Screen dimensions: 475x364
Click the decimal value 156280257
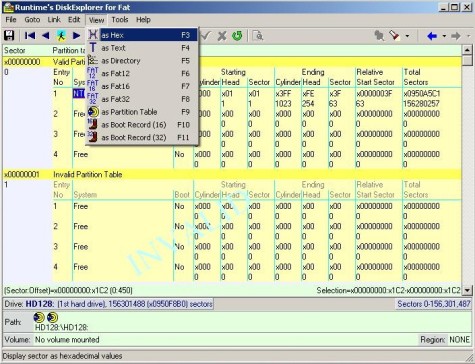421,104
